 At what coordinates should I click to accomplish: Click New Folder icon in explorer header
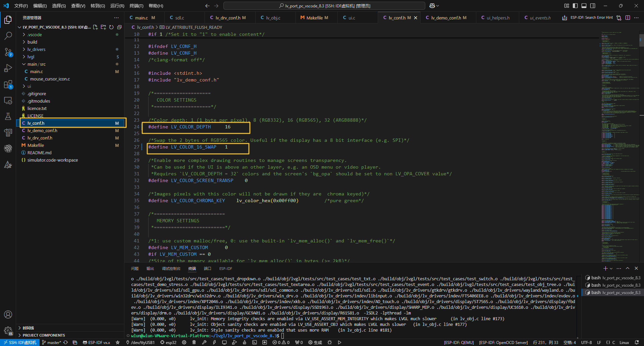103,27
